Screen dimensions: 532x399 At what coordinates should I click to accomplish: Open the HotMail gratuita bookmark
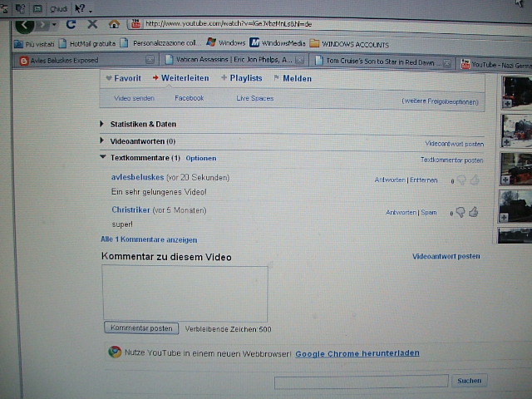click(x=87, y=43)
